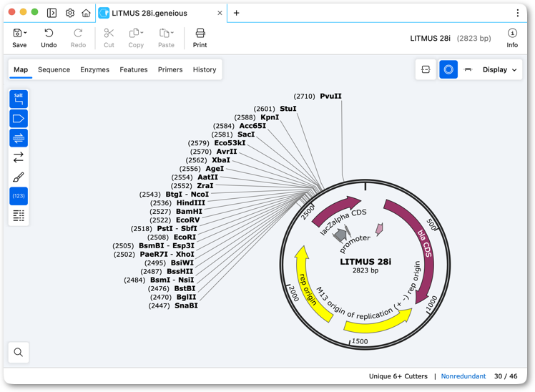The height and width of the screenshot is (392, 535).
Task: Open a new tab with plus
Action: click(x=236, y=13)
